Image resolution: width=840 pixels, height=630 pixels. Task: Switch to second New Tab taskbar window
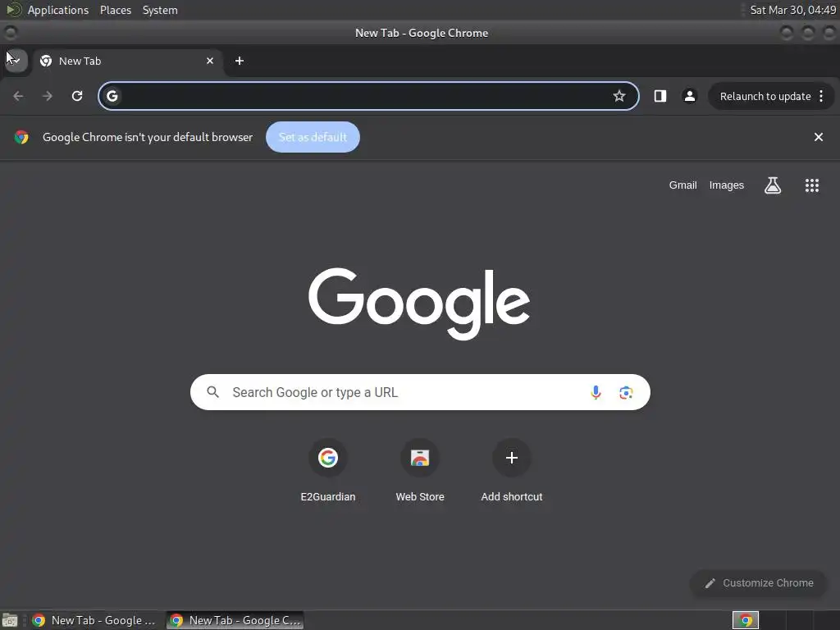[235, 620]
